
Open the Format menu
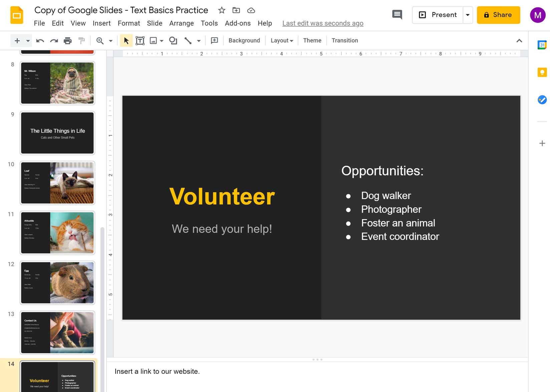[x=129, y=23]
